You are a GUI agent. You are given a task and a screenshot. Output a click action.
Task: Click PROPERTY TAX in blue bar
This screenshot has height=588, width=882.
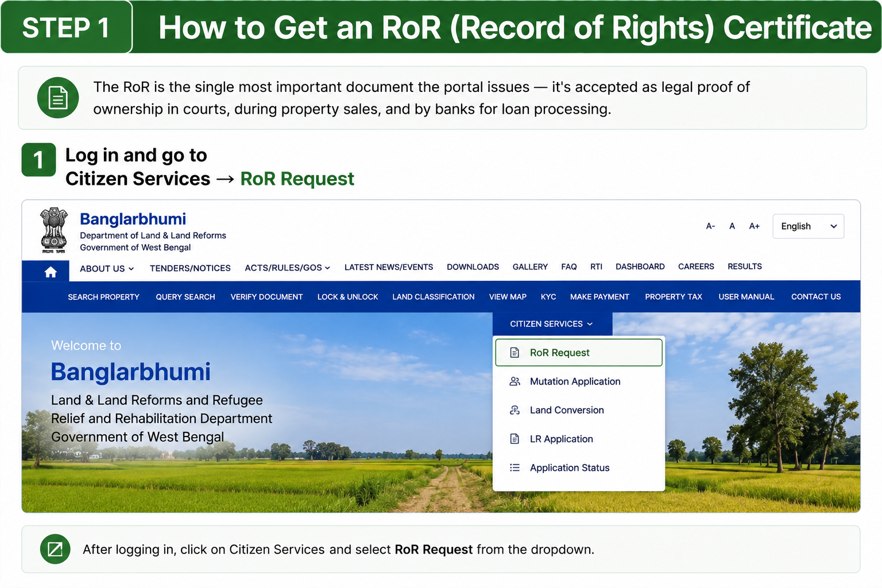tap(674, 297)
